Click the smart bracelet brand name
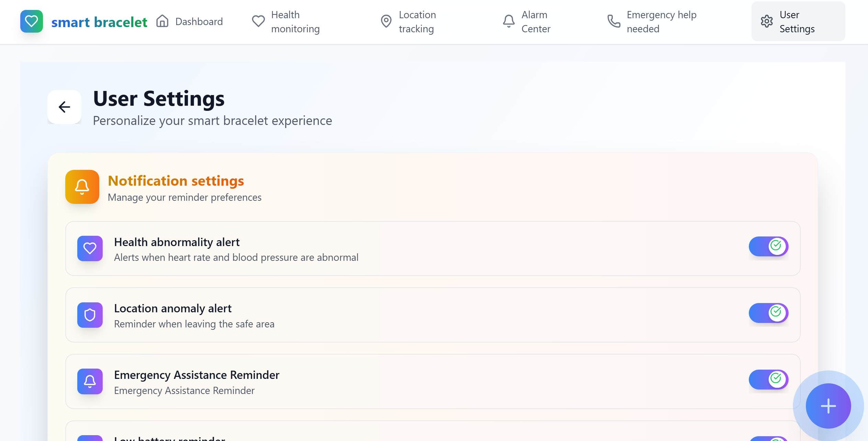This screenshot has width=868, height=441. 99,22
